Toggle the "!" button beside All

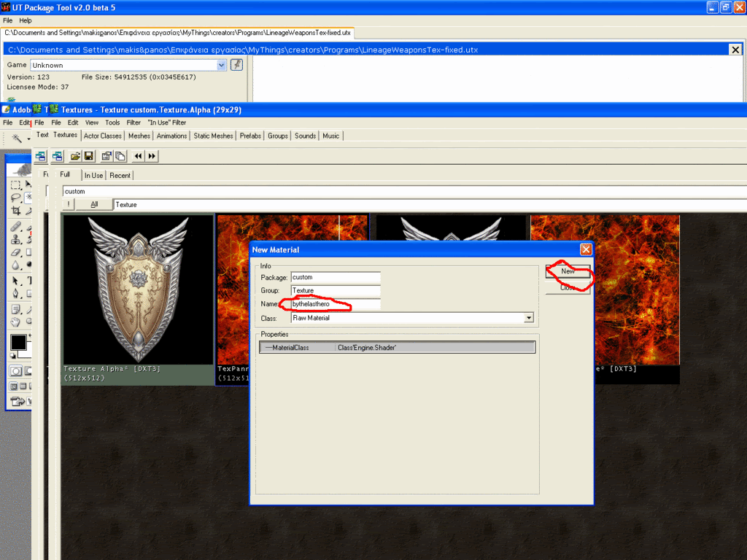(x=69, y=205)
